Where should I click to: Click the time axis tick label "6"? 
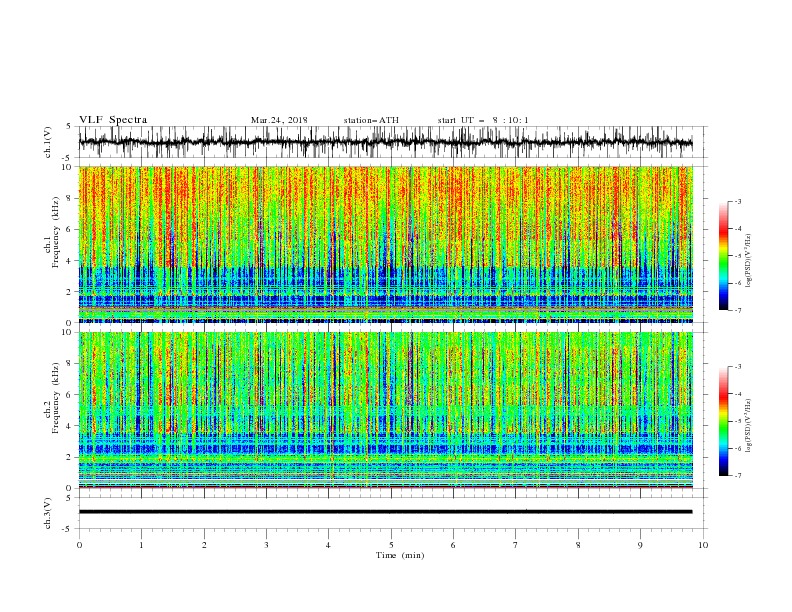click(x=453, y=545)
